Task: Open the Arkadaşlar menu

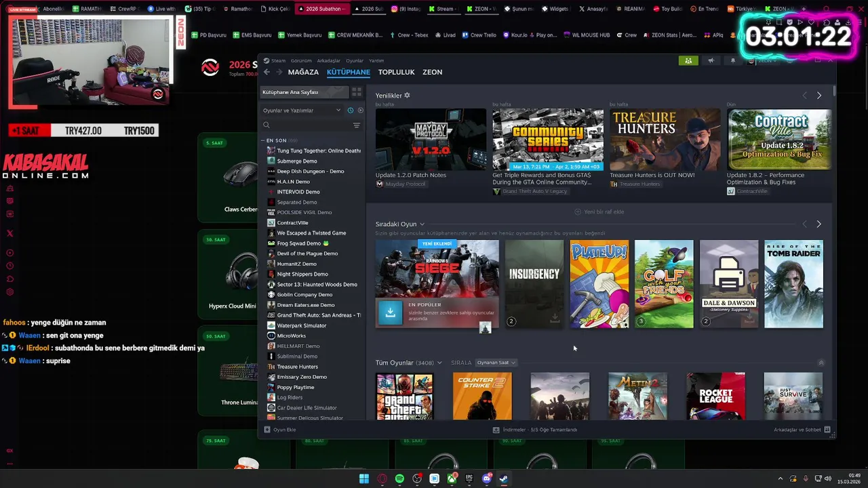Action: (x=329, y=60)
